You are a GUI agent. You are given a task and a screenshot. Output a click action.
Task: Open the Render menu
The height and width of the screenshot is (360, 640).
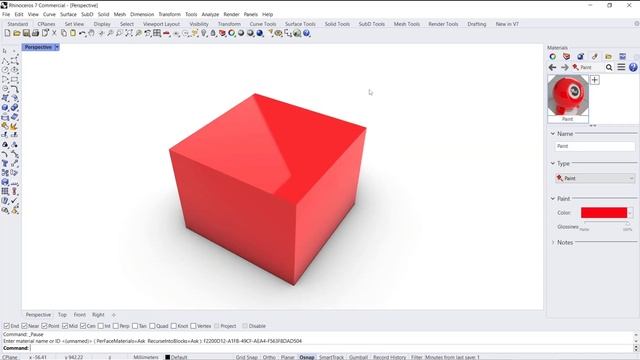click(x=231, y=14)
